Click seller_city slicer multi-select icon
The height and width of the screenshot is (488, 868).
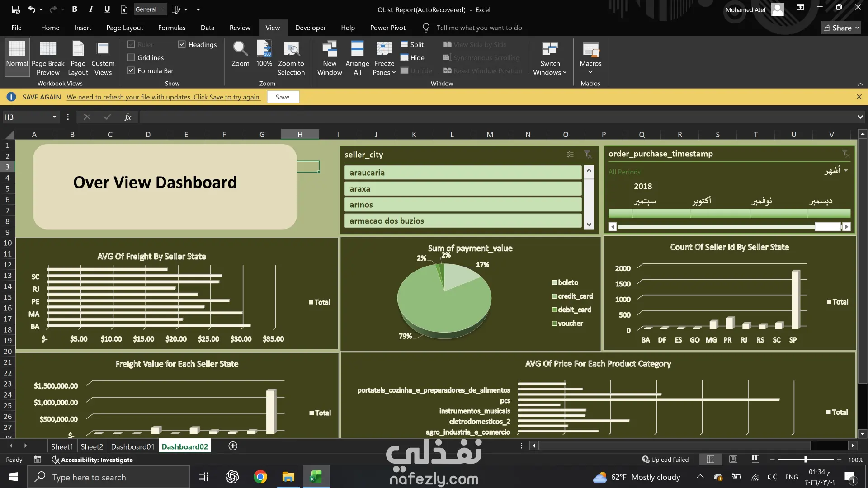tap(570, 155)
